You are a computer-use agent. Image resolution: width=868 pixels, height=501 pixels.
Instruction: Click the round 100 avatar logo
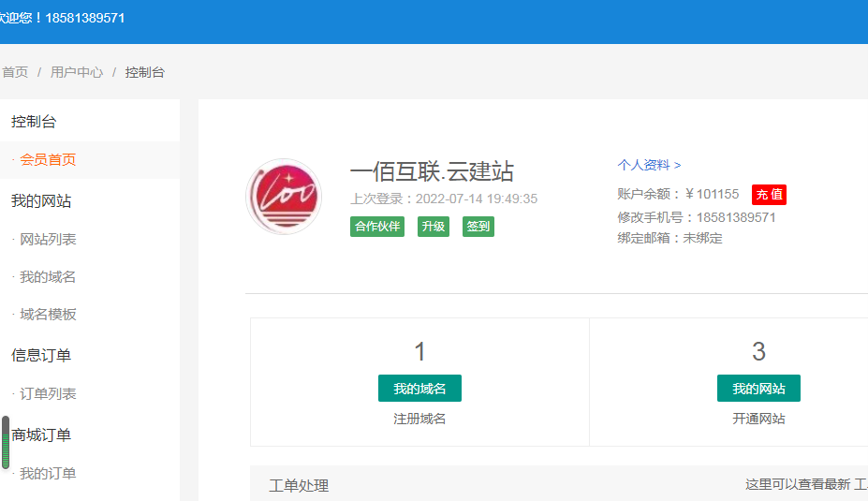(x=284, y=197)
